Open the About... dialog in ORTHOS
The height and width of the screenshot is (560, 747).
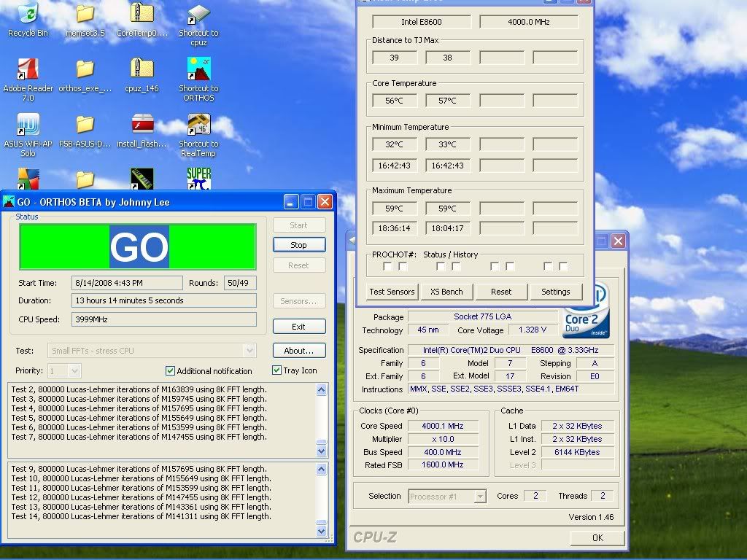tap(299, 351)
